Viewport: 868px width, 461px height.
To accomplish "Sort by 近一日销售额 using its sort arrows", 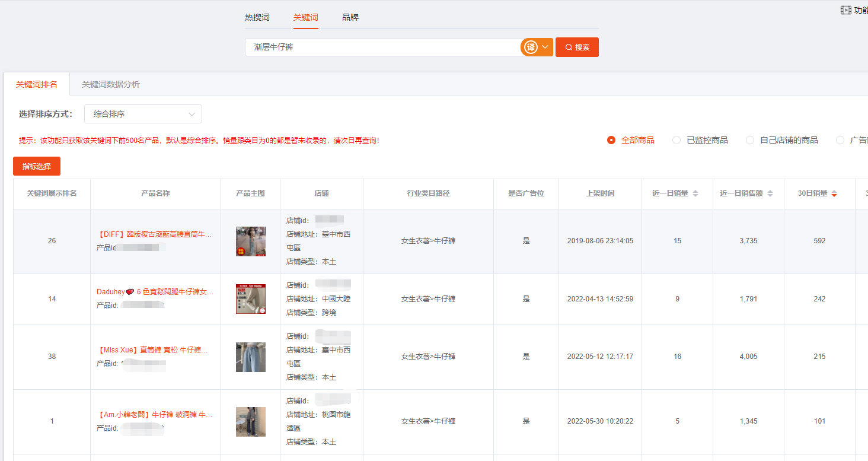I will click(770, 193).
